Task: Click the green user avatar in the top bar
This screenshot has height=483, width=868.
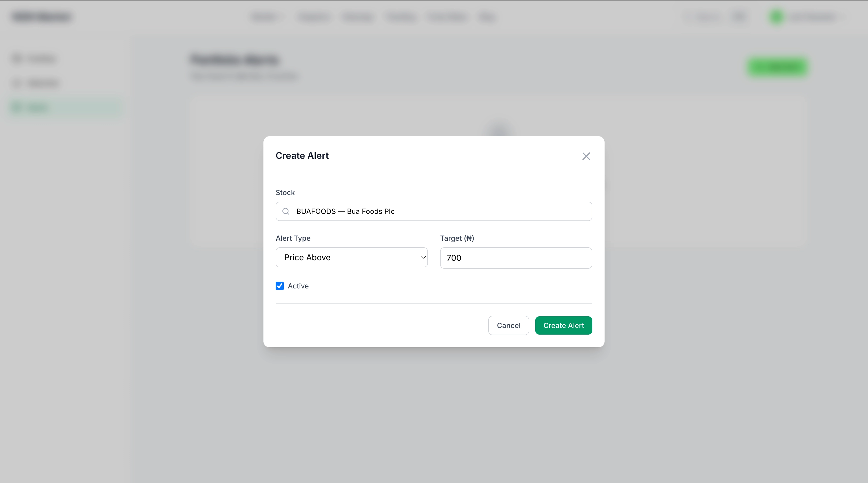Action: tap(776, 17)
